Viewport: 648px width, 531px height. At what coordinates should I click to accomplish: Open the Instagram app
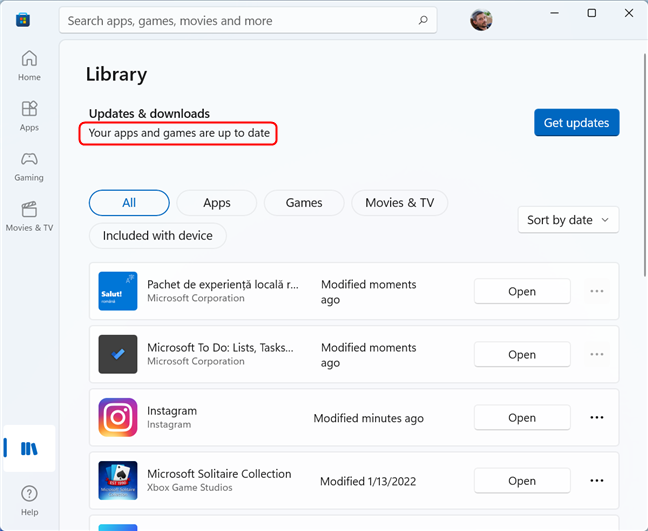(522, 418)
